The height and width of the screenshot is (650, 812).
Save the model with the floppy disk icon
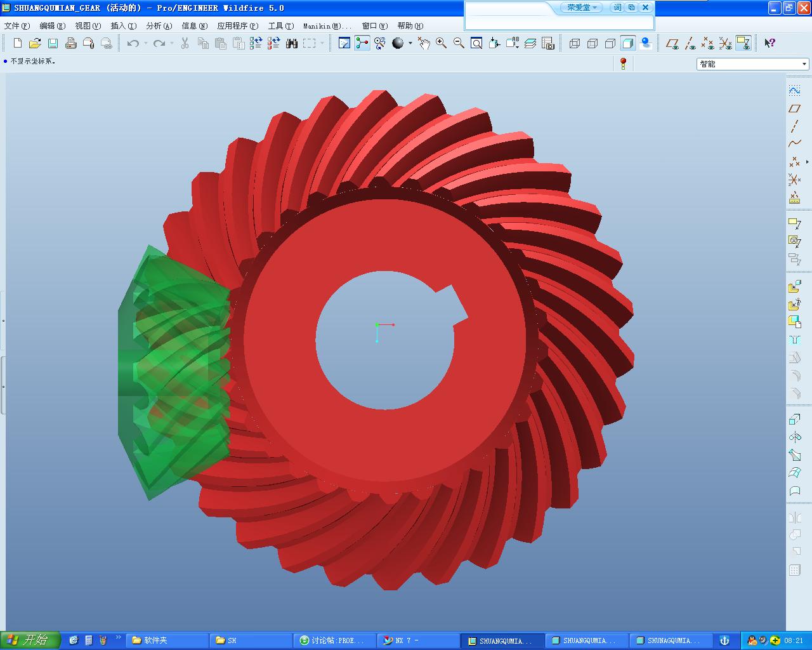click(x=53, y=43)
